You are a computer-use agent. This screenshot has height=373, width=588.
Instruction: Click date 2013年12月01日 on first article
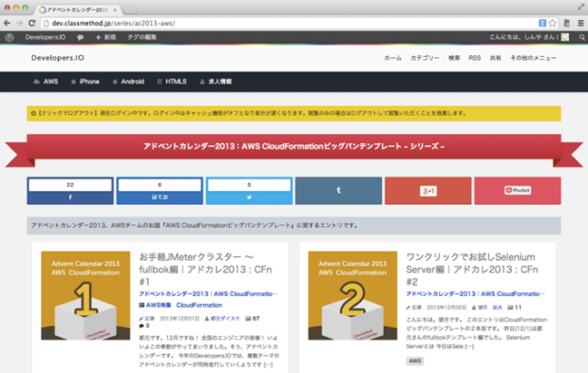(179, 319)
